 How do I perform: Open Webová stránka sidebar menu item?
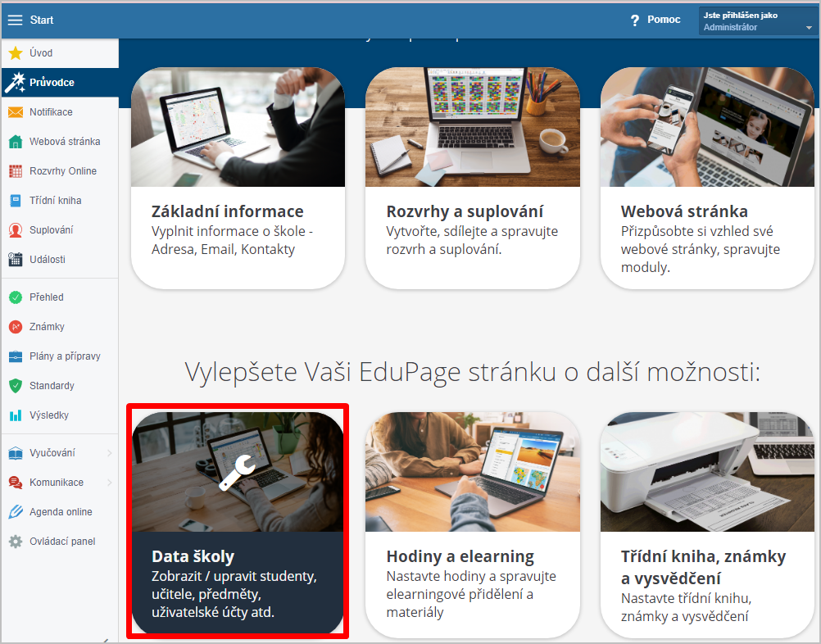(x=60, y=142)
